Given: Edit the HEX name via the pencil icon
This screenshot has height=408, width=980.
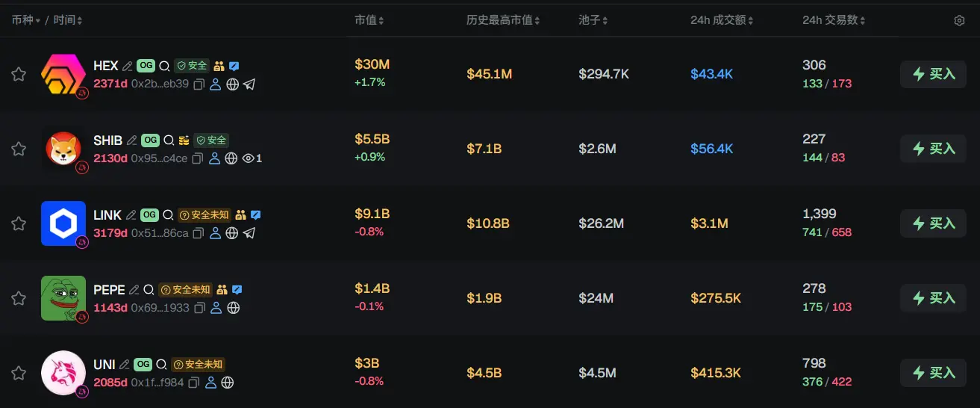Looking at the screenshot, I should pyautogui.click(x=127, y=67).
